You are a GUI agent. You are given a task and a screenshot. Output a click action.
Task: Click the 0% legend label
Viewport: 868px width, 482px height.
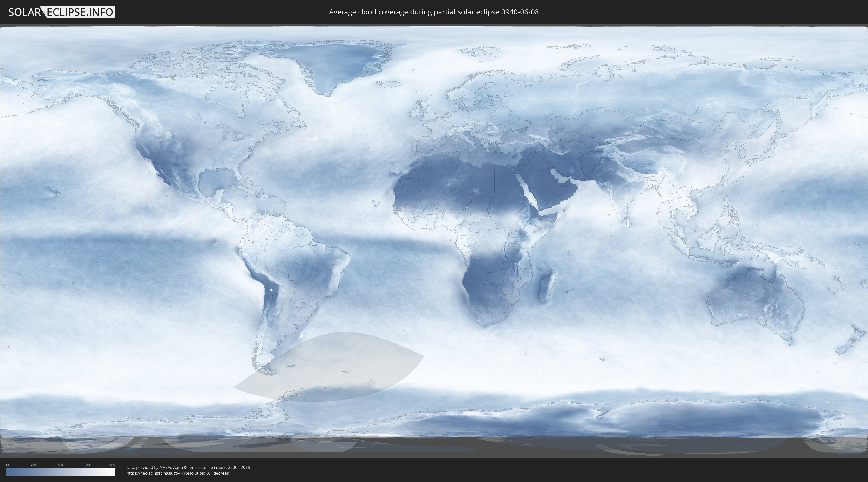pyautogui.click(x=8, y=465)
